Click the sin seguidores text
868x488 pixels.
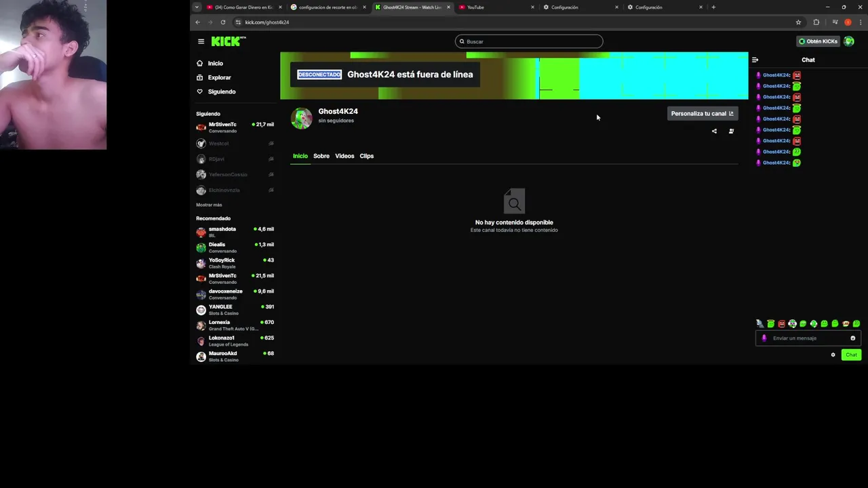[x=336, y=121]
